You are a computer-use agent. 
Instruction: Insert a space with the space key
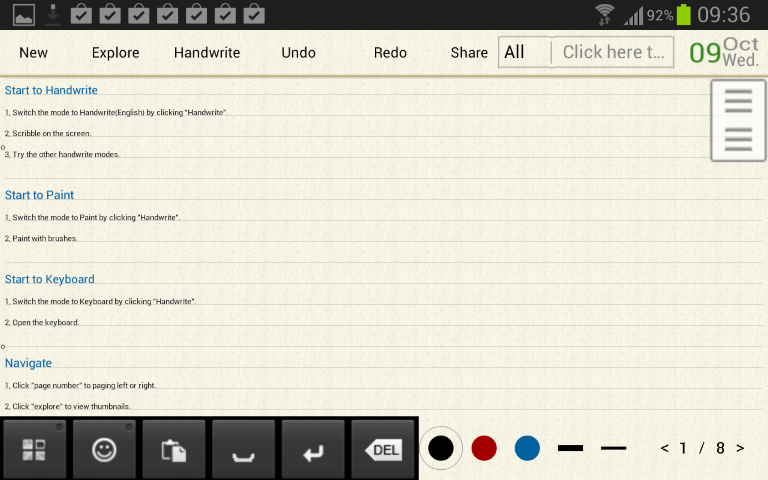coord(243,449)
